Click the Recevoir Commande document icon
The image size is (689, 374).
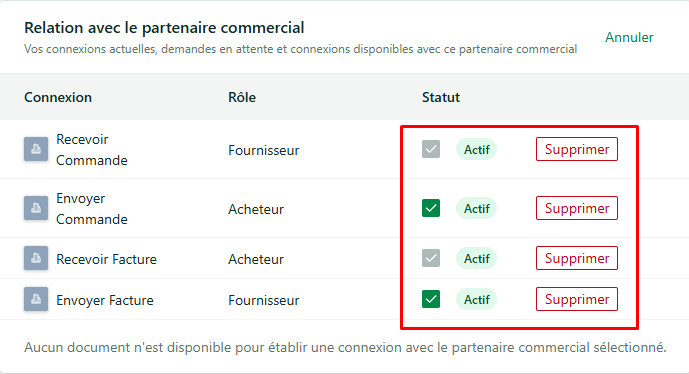(x=36, y=149)
